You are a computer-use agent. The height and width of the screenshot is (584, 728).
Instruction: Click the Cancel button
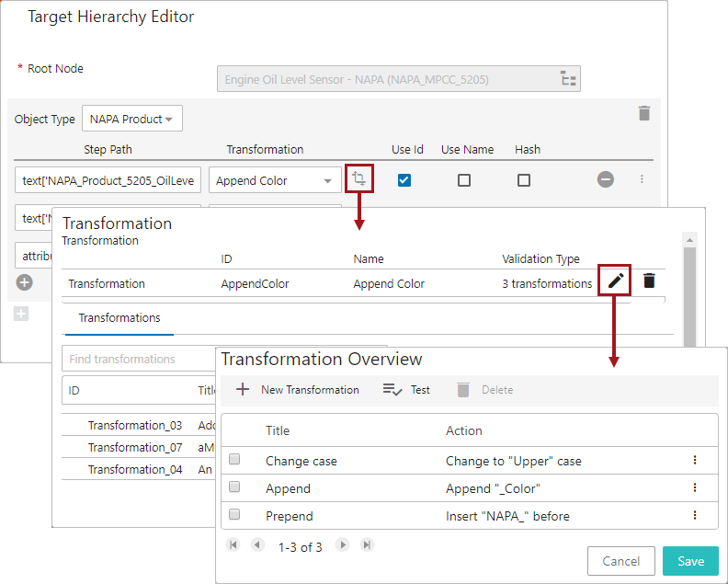click(620, 561)
